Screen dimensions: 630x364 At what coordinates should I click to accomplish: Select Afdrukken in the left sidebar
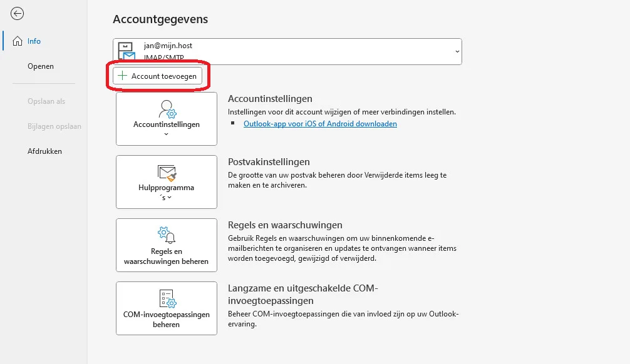44,151
